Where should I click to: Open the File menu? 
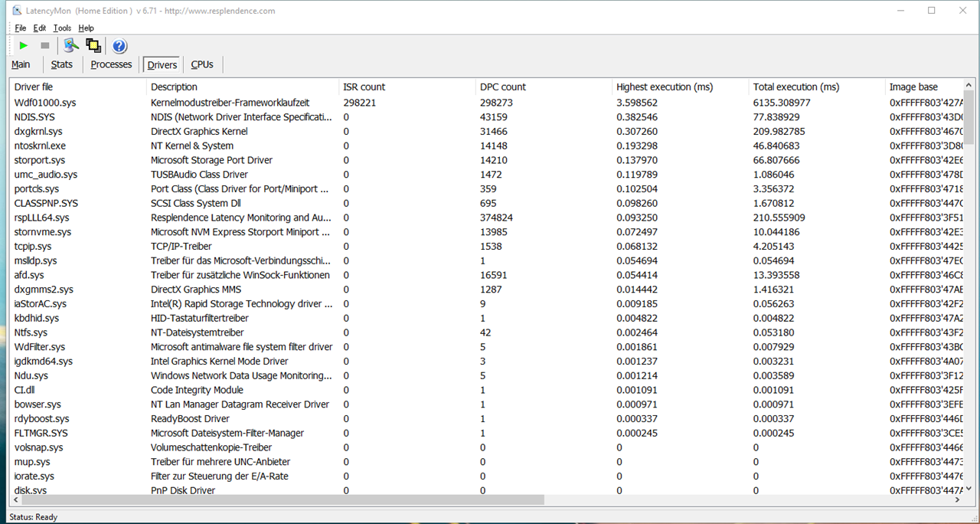pos(21,28)
